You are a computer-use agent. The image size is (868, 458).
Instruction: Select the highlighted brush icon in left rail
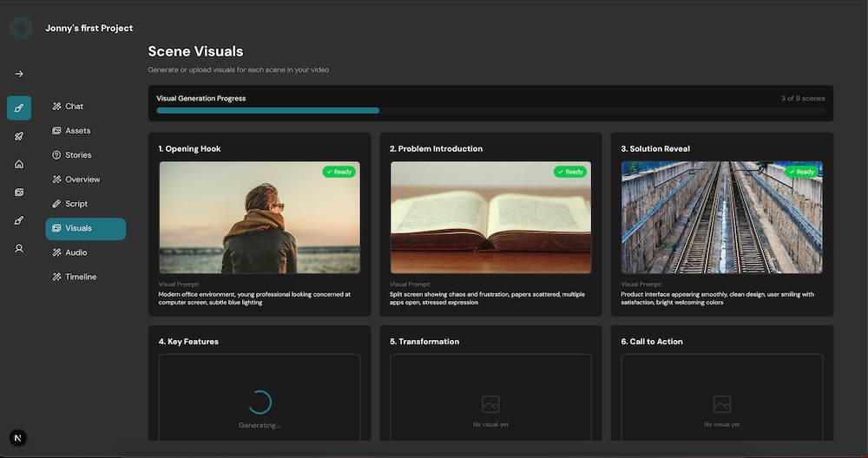coord(19,108)
